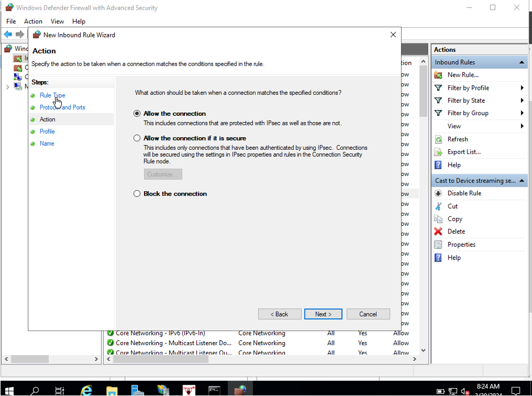Click the Export List icon

[x=438, y=152]
